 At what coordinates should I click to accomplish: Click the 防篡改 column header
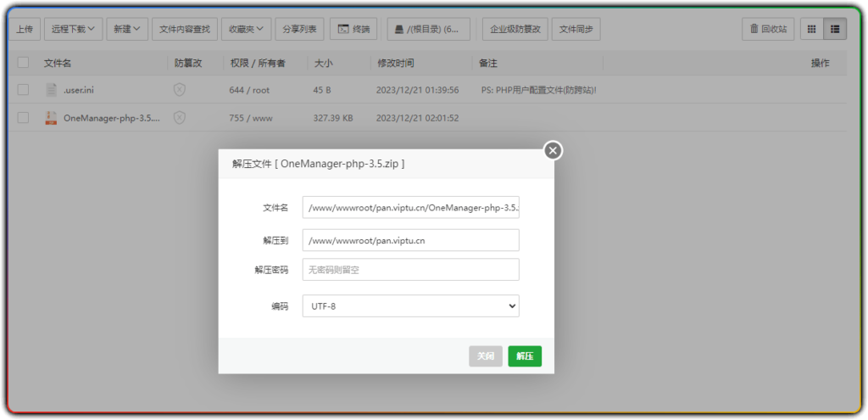click(x=188, y=63)
